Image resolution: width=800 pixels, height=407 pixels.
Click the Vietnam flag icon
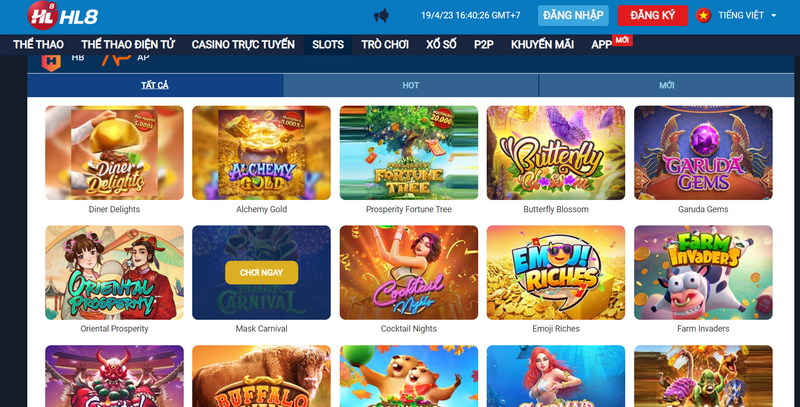pos(704,16)
